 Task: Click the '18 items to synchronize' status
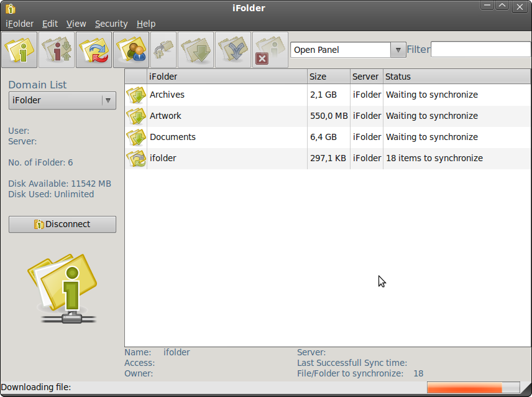click(x=434, y=158)
